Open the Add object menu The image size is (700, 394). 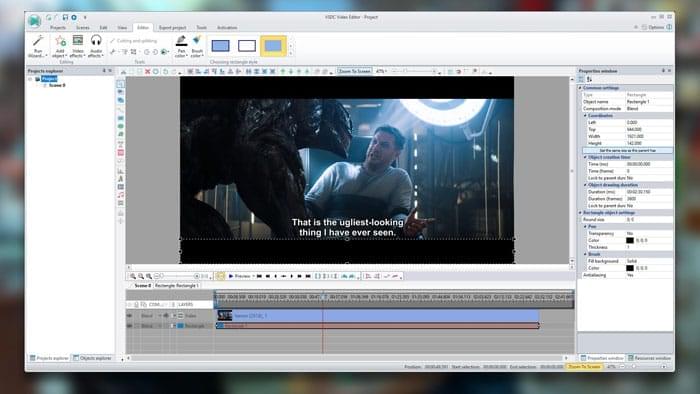(x=60, y=46)
